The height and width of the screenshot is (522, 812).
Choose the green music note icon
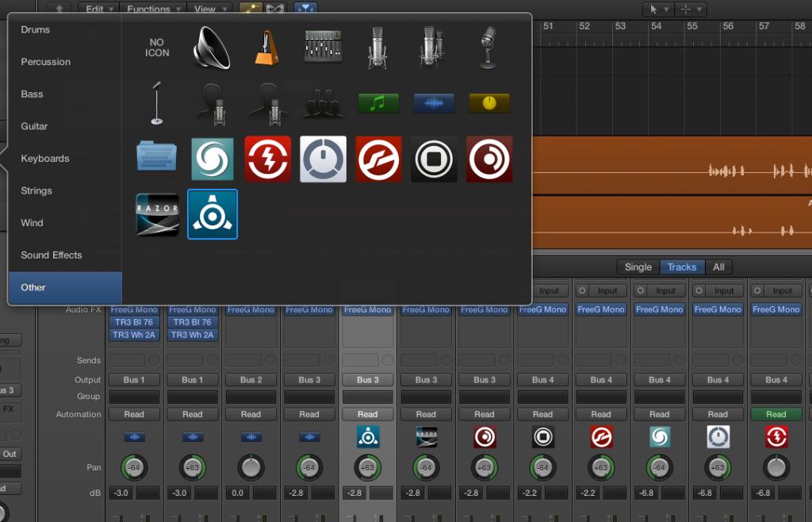(378, 103)
